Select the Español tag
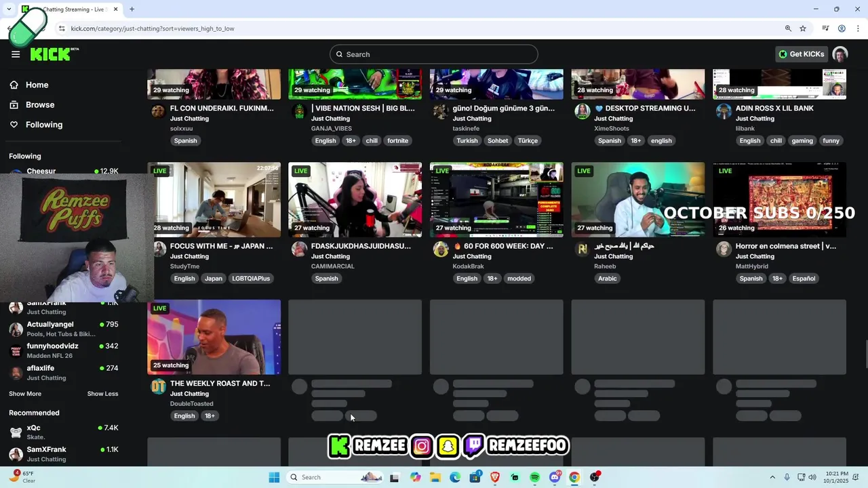The height and width of the screenshot is (488, 868). click(804, 279)
